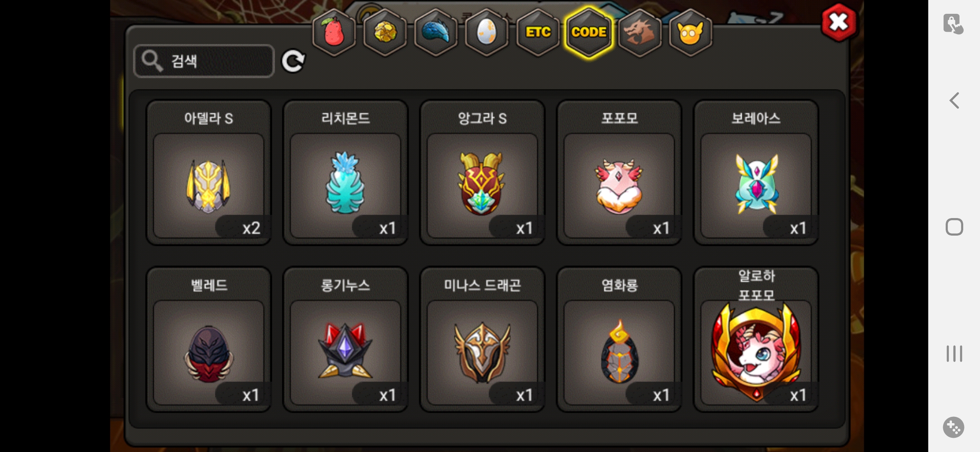
Task: Click the refresh arrow beside search
Action: (293, 62)
